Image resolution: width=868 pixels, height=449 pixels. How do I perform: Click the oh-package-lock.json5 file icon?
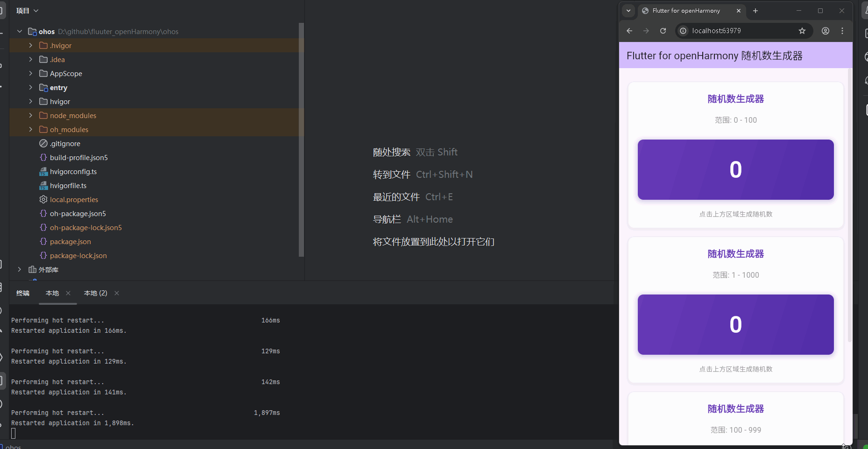click(x=43, y=227)
